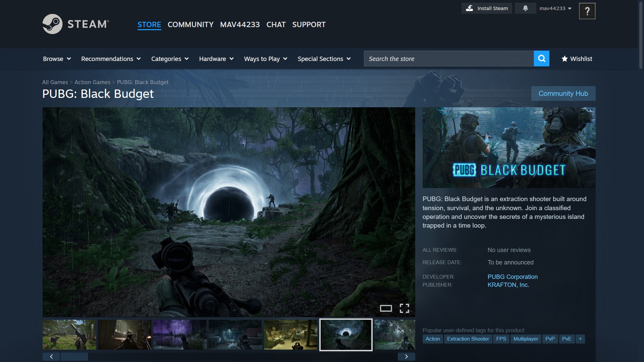Viewport: 644px width, 362px height.
Task: Click the Install Steam download button
Action: tap(487, 8)
